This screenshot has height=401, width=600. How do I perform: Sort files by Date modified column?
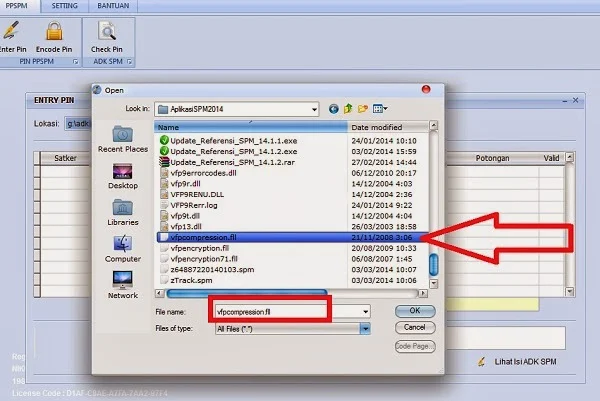388,127
